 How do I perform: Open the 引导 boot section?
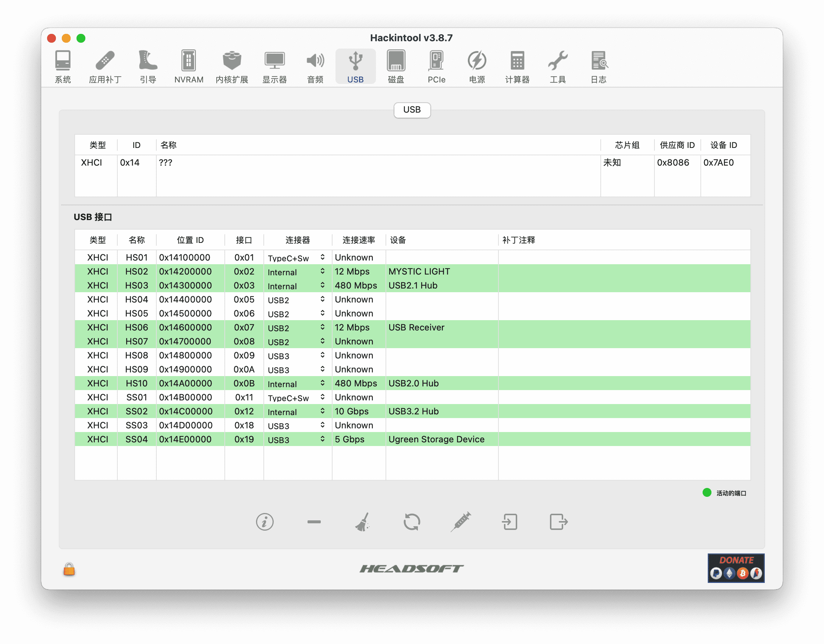tap(148, 67)
